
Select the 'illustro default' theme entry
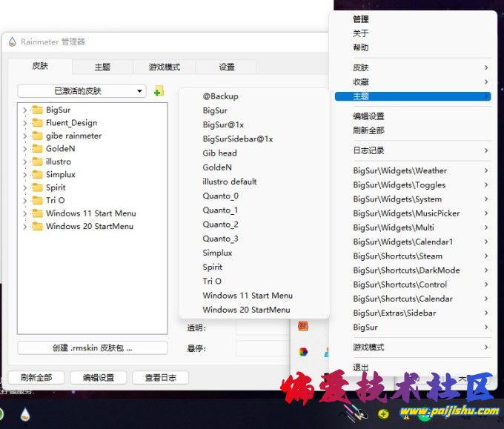click(230, 182)
